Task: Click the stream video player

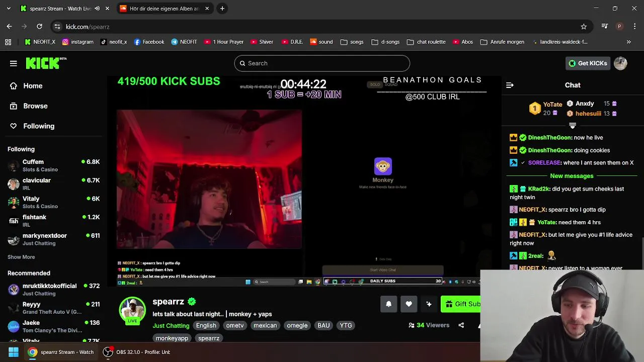Action: pos(304,182)
